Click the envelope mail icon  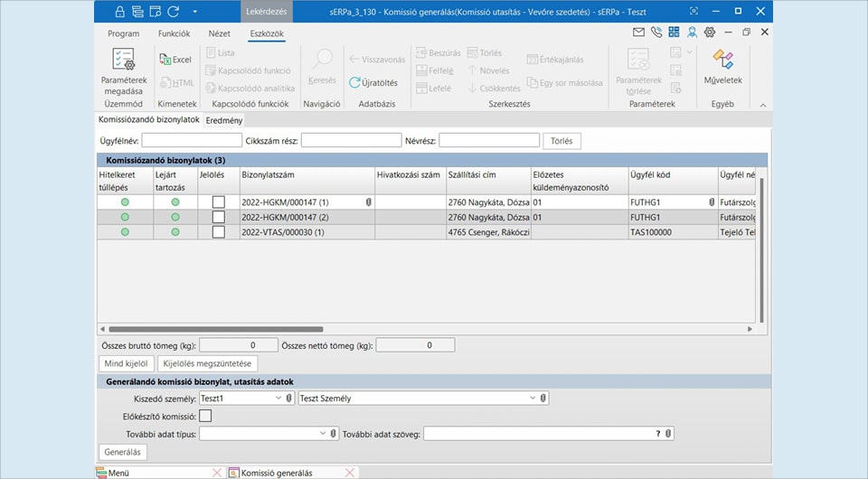point(639,33)
